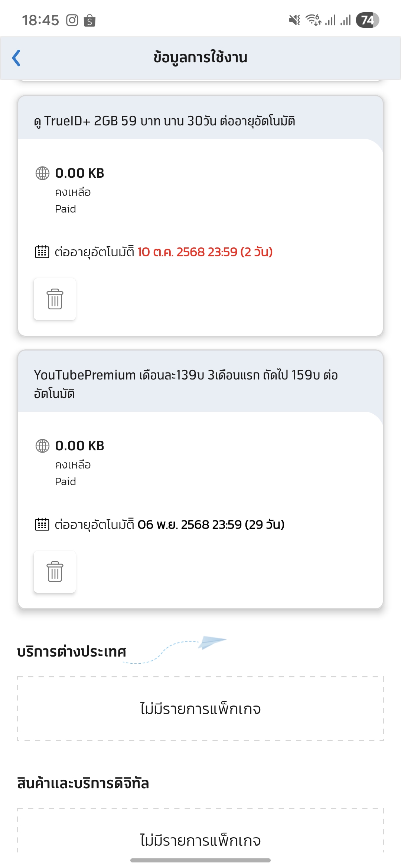
Task: Delete the YouTubePremium package
Action: [x=55, y=572]
